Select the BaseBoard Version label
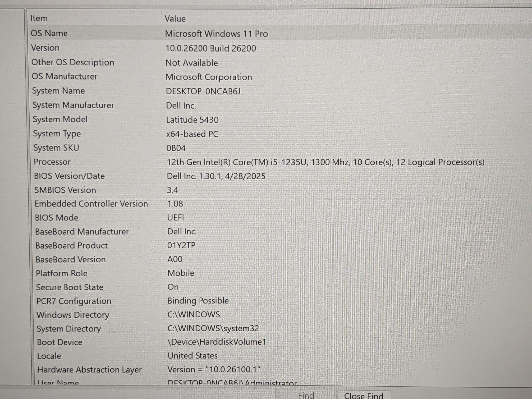 (71, 259)
